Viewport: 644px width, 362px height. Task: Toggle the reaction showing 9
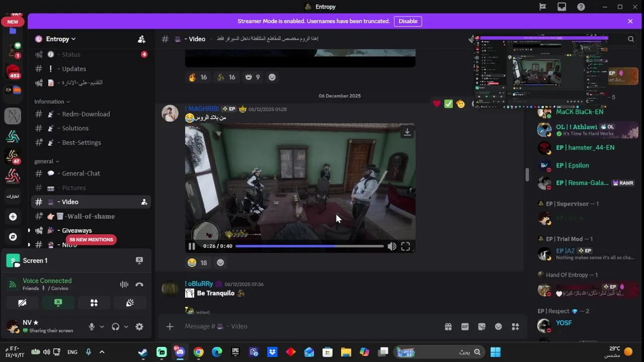(252, 77)
